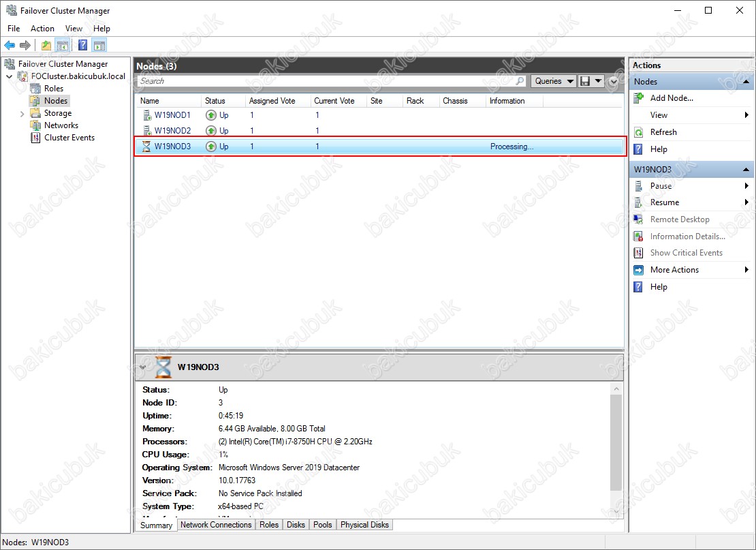Select the Roles node in the console tree
Screen dimensions: 756x550
[54, 89]
